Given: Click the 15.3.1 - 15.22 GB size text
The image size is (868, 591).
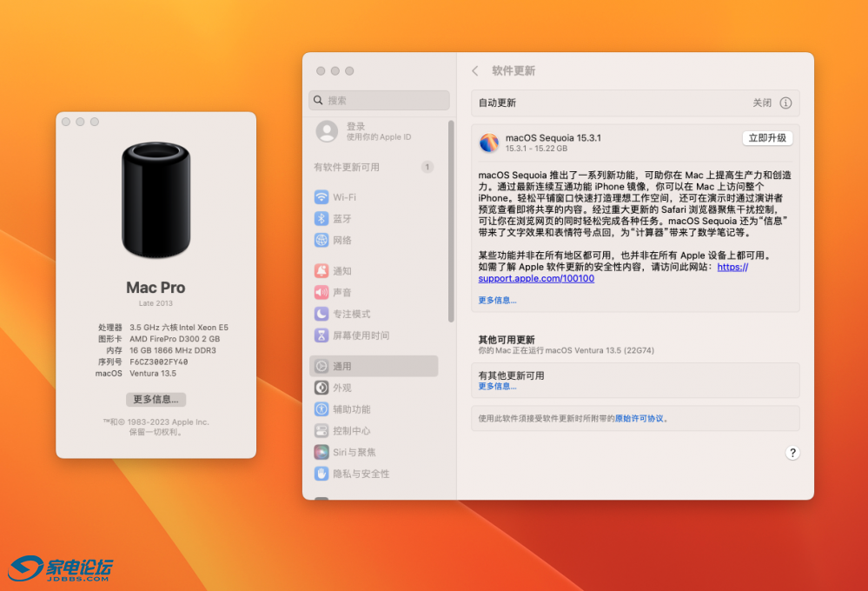Looking at the screenshot, I should coord(536,149).
